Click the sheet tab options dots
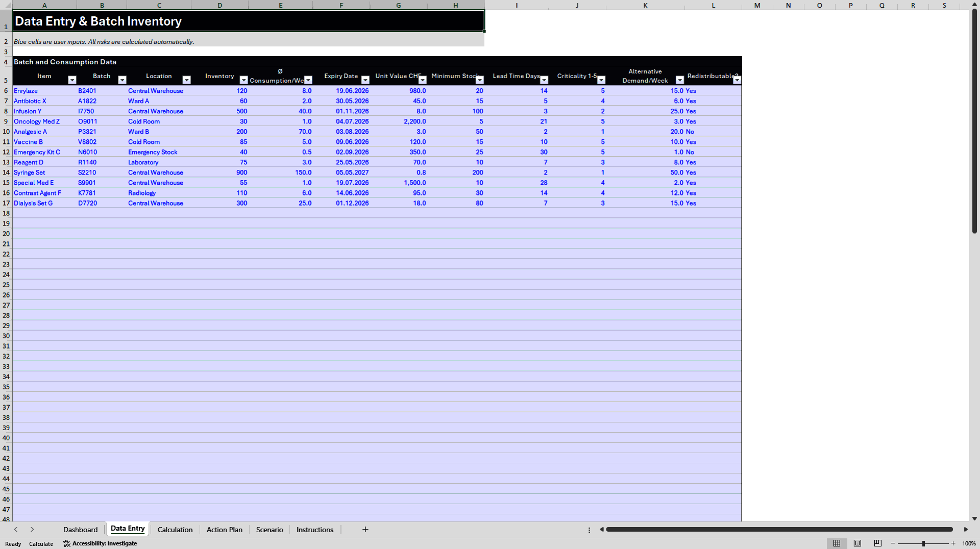 point(589,530)
